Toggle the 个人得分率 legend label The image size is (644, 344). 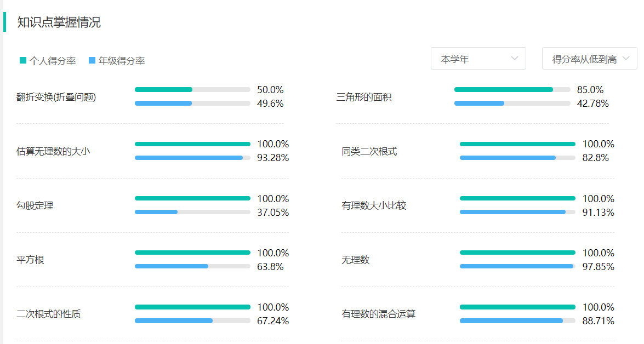(53, 61)
